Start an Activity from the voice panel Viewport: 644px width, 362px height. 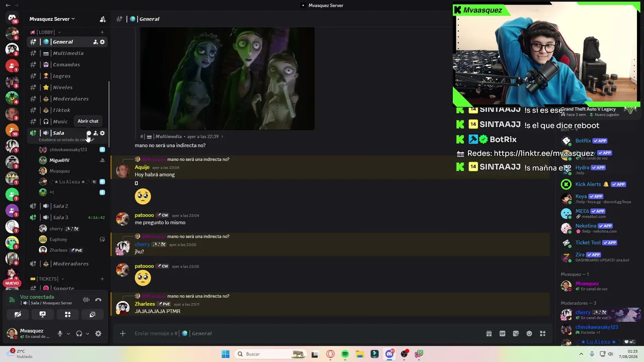pyautogui.click(x=67, y=315)
